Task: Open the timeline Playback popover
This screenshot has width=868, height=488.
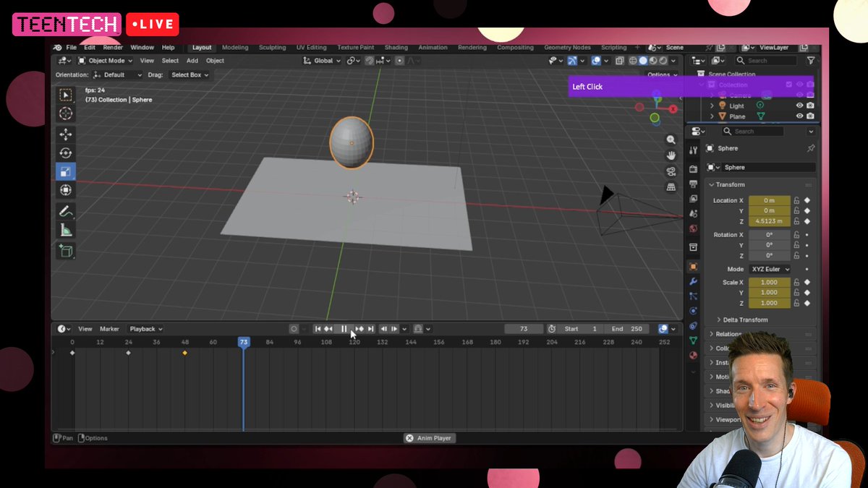Action: pos(145,329)
